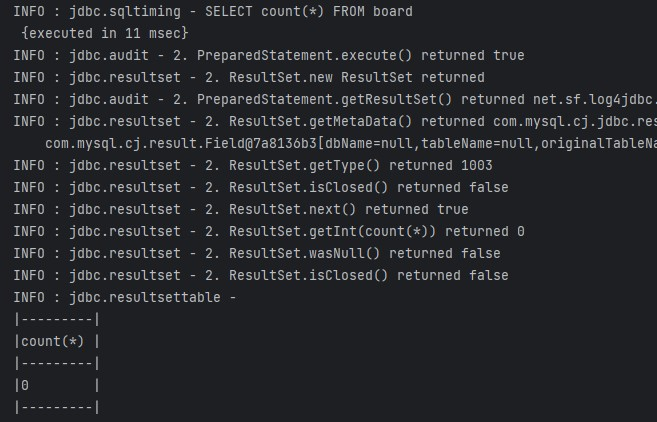The height and width of the screenshot is (422, 657).
Task: Click the last ResultSet.isClosed() returned false line
Action: click(261, 275)
